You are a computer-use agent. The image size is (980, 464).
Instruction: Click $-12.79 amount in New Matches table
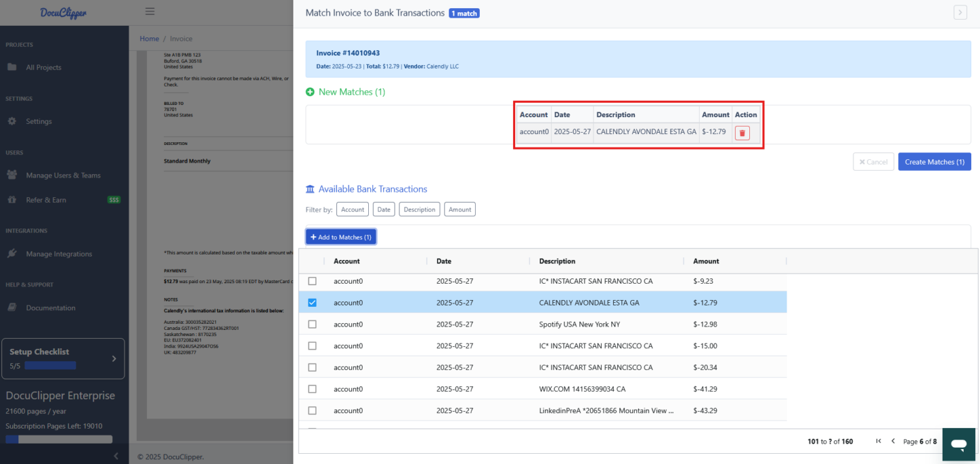click(714, 132)
